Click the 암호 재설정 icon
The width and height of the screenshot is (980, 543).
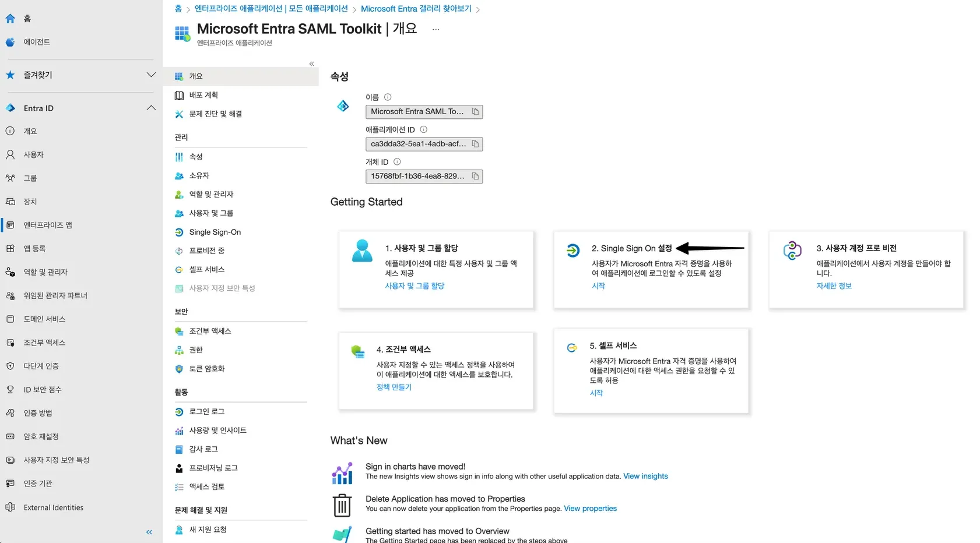[10, 436]
